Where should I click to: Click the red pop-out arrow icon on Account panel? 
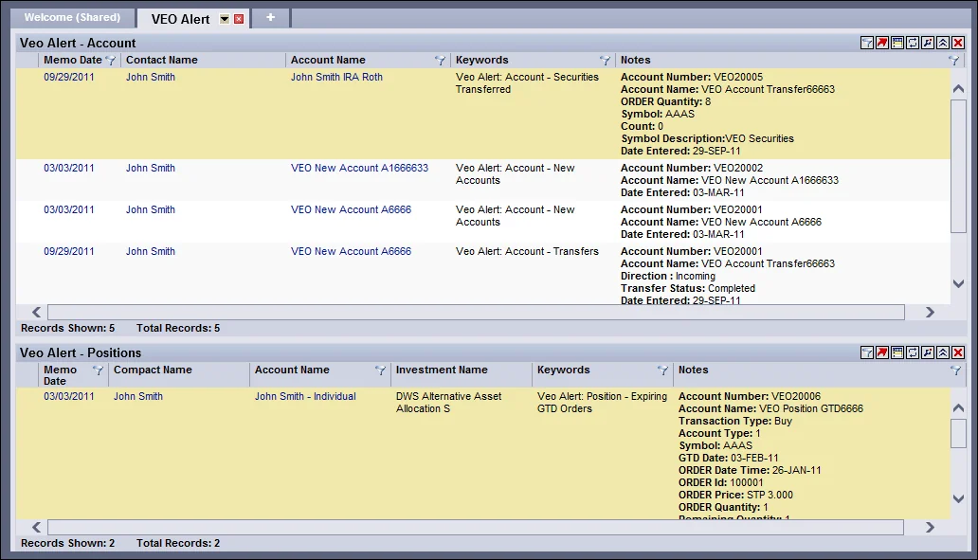point(881,43)
